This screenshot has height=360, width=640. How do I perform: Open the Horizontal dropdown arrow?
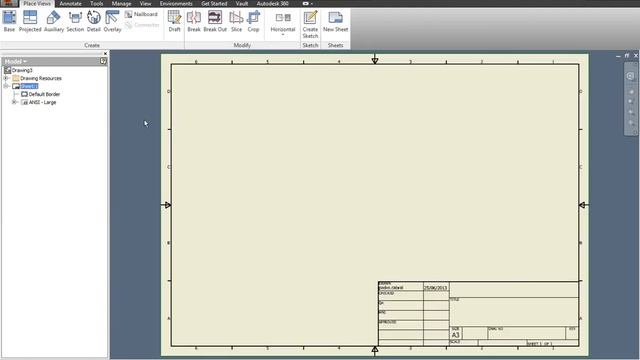(x=283, y=35)
